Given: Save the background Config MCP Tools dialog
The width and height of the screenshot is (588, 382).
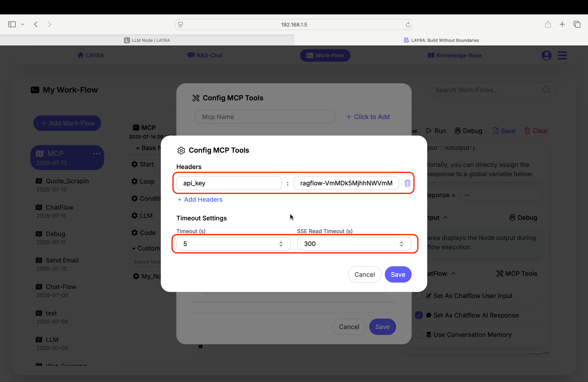Looking at the screenshot, I should pyautogui.click(x=382, y=327).
